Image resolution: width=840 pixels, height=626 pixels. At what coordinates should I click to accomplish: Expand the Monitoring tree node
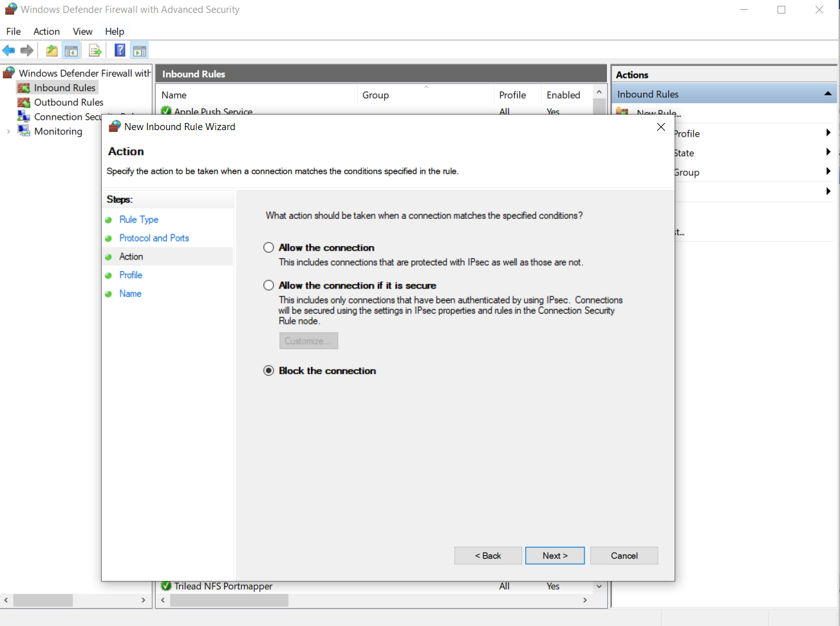click(x=8, y=131)
